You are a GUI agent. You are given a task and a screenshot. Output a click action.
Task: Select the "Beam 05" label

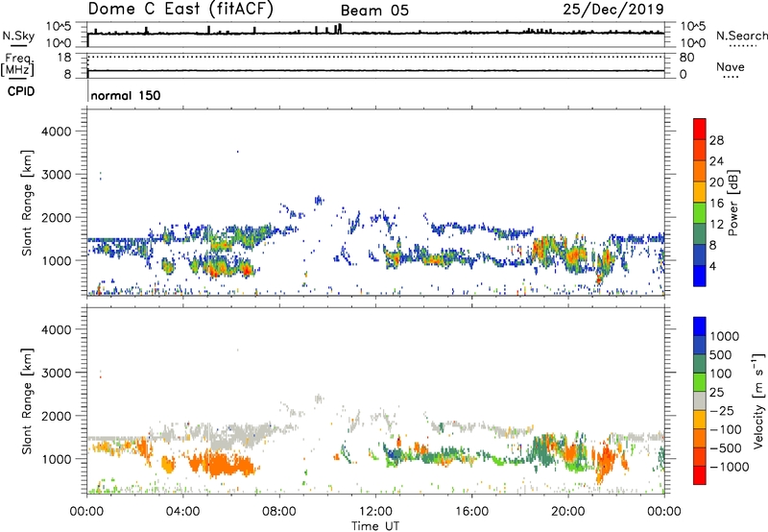click(374, 11)
